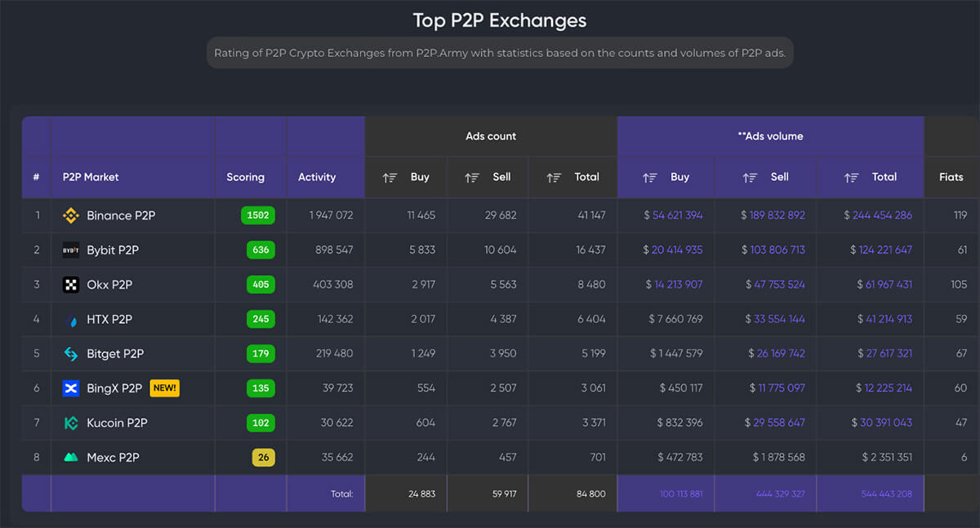Click Mexc's yellow 26 scoring badge

tap(263, 458)
